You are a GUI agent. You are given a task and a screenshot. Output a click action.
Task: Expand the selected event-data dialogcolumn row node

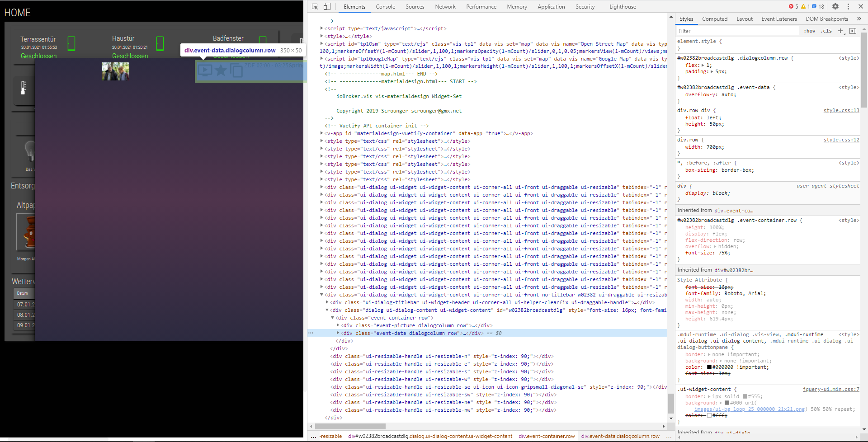(338, 333)
